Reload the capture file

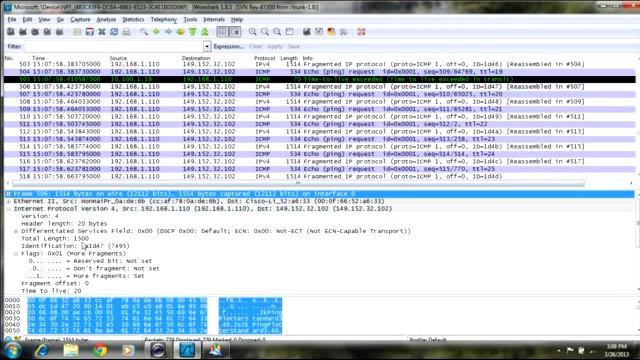click(x=114, y=32)
